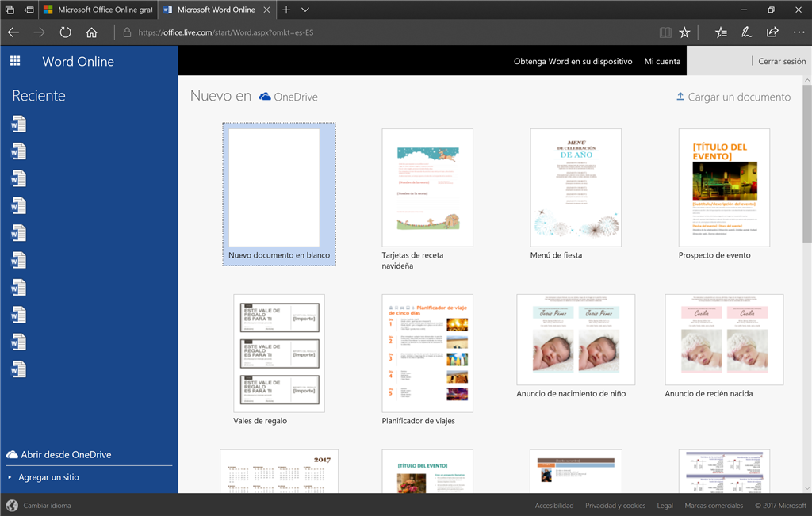Open the Favorites hub
The image size is (812, 516).
click(721, 32)
